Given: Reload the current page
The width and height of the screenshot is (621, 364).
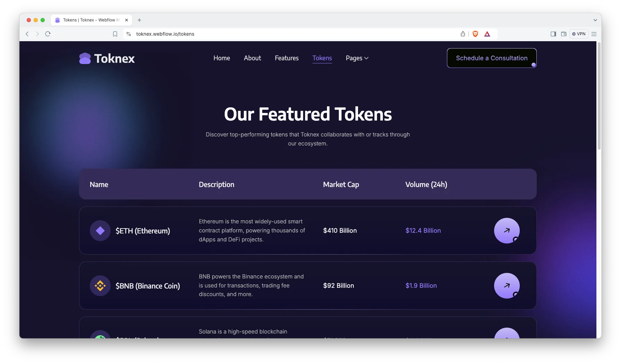Looking at the screenshot, I should coord(48,34).
